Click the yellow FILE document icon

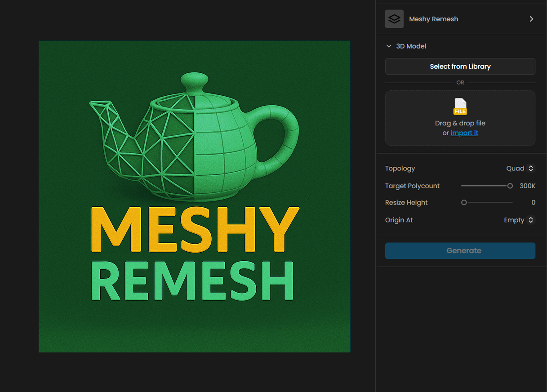pyautogui.click(x=460, y=107)
